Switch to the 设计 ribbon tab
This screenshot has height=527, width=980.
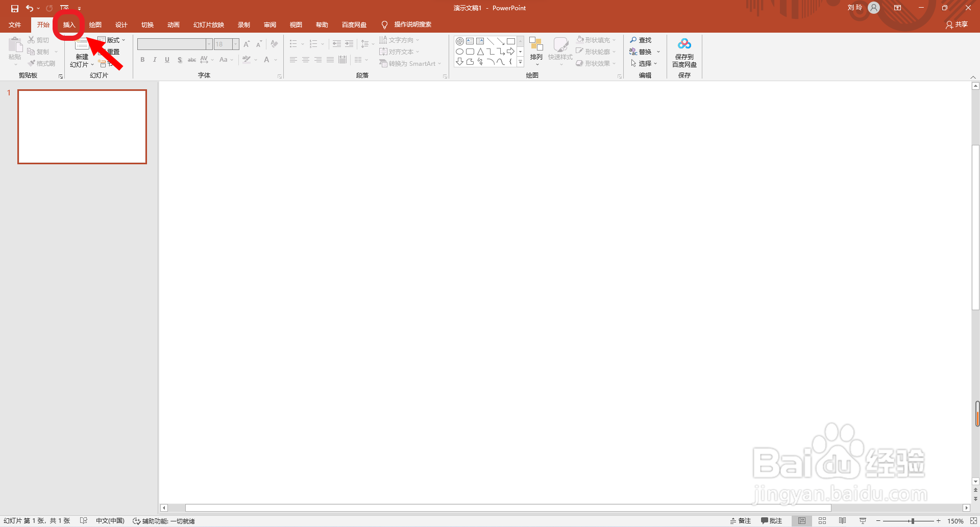tap(121, 24)
